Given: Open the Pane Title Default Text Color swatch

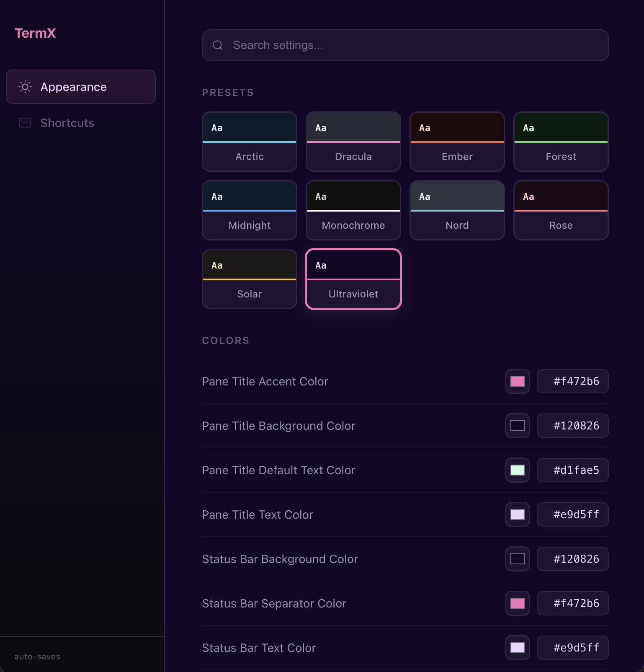Looking at the screenshot, I should pyautogui.click(x=518, y=470).
